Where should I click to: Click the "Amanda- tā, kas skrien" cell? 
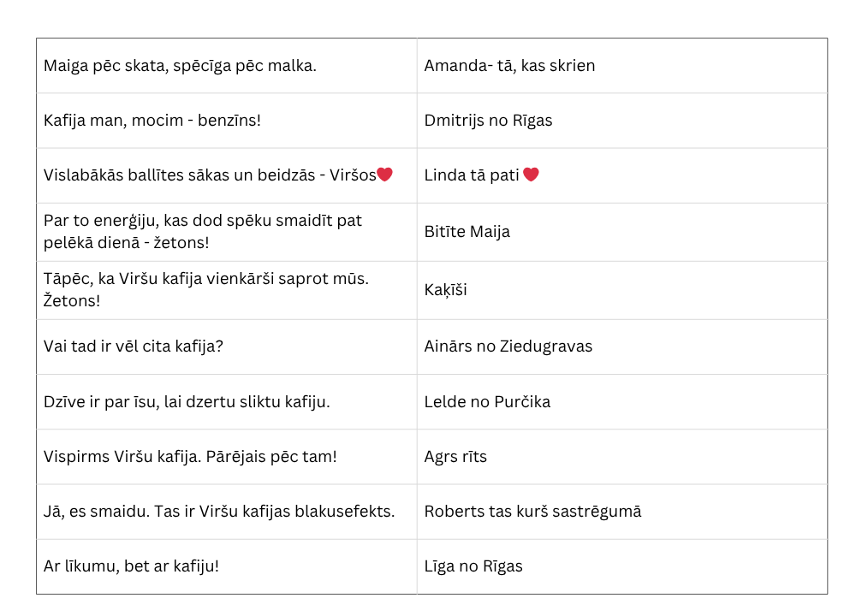(509, 66)
